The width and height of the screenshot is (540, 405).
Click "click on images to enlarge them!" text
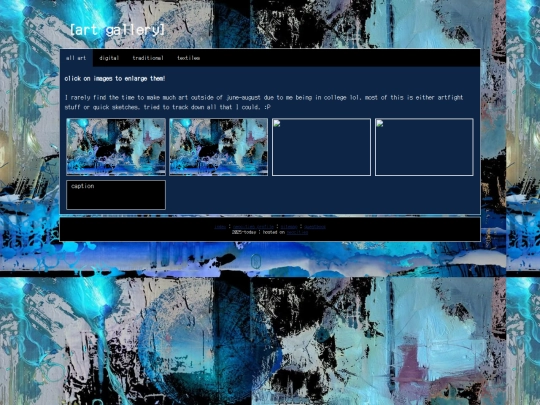coord(115,79)
